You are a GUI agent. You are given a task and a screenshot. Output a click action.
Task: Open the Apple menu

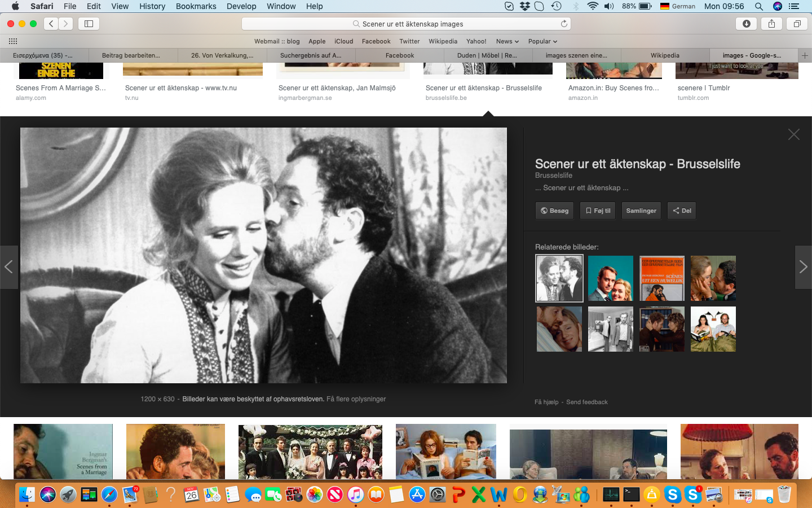(x=15, y=6)
